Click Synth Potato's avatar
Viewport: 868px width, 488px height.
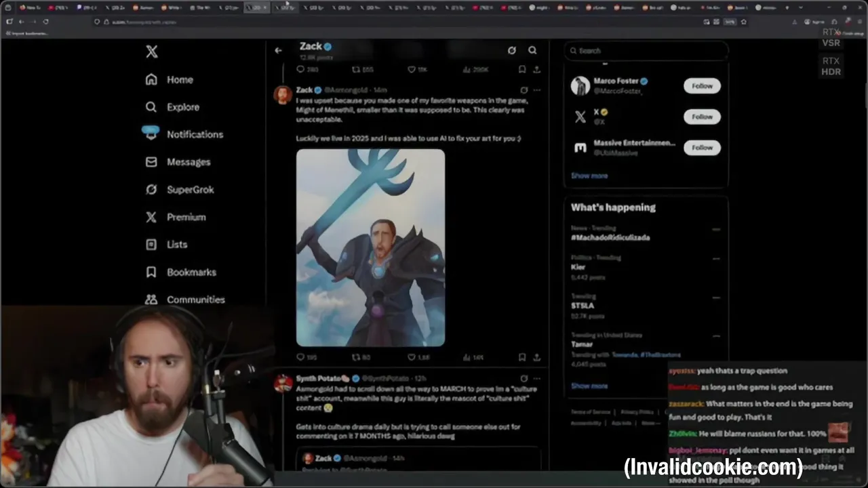click(283, 383)
